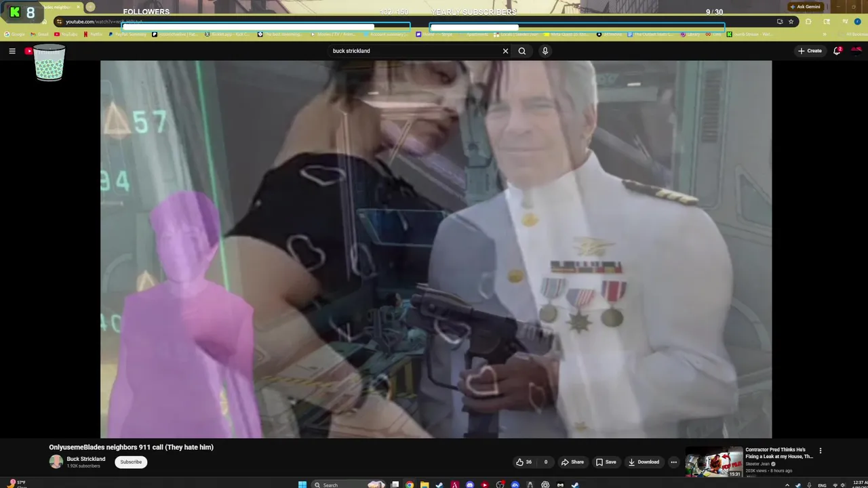Like the video with thumbs-up
Screen dimensions: 868x488
pos(524,462)
